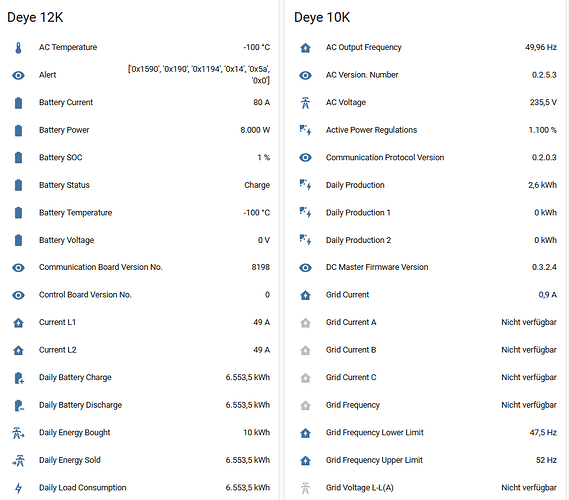Click the home icon beside Current L2

pos(19,350)
